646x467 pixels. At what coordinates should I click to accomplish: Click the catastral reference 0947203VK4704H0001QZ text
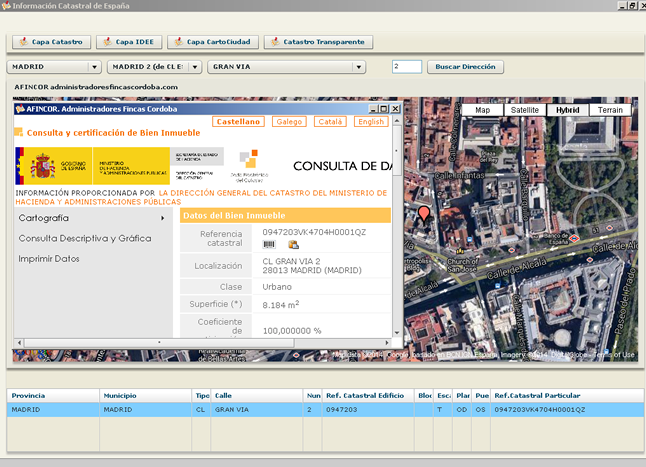(314, 232)
